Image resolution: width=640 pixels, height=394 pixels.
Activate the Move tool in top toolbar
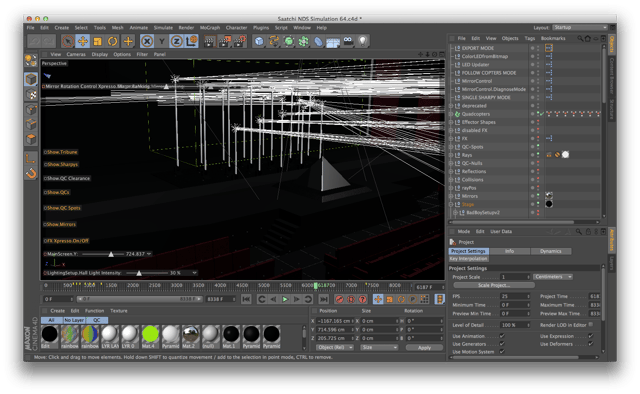click(x=82, y=41)
